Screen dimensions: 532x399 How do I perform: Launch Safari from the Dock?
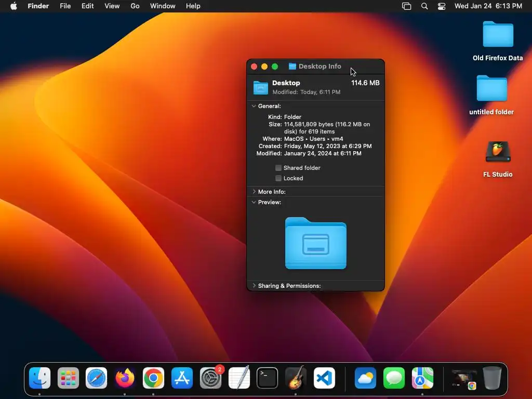pyautogui.click(x=96, y=378)
